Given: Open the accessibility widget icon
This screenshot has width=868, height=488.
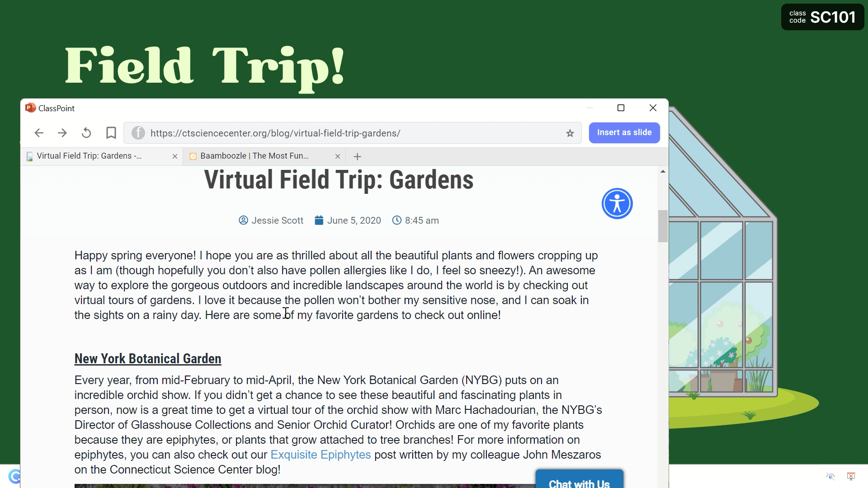Looking at the screenshot, I should (x=617, y=202).
